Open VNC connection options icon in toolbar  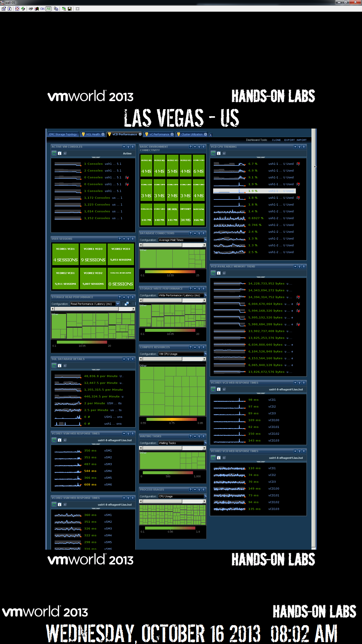[4, 9]
